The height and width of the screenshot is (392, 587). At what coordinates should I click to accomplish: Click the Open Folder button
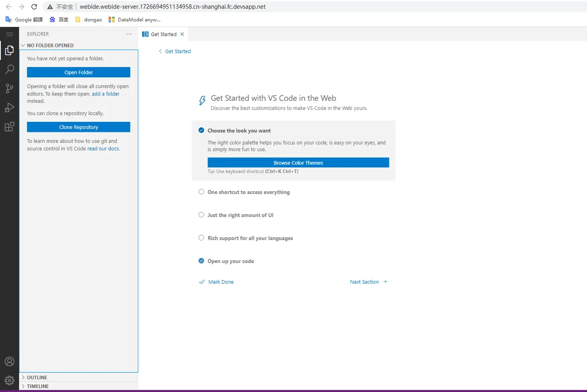coord(78,72)
